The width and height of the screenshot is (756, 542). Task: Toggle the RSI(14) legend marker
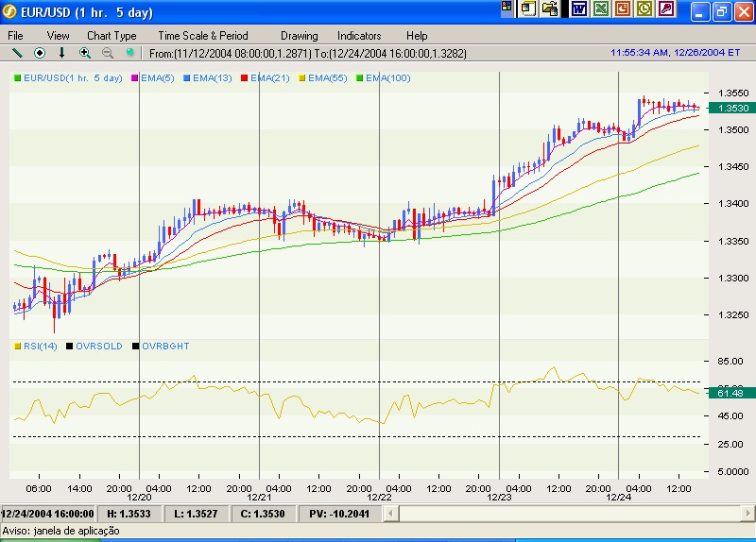(17, 347)
